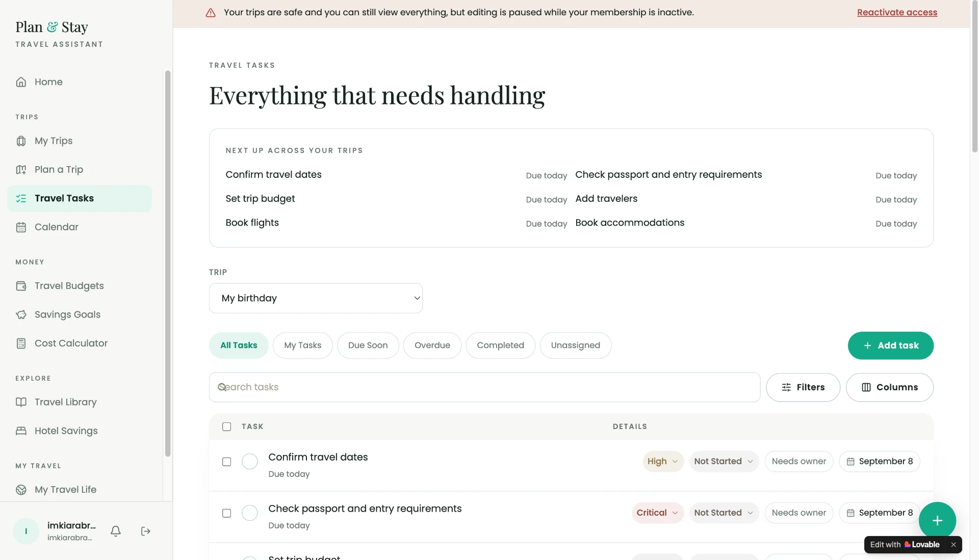This screenshot has height=560, width=979.
Task: Click the Savings Goals piggy bank icon
Action: pyautogui.click(x=21, y=315)
